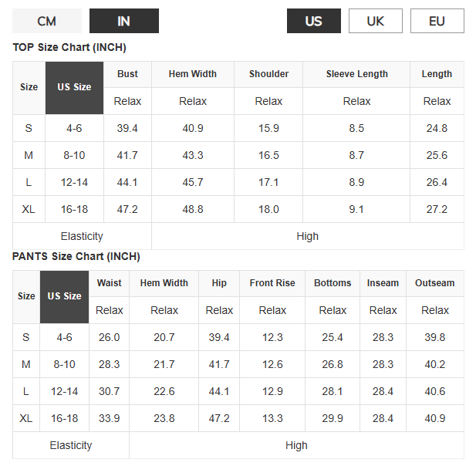
Task: Click the Shoulder column header
Action: coord(268,74)
